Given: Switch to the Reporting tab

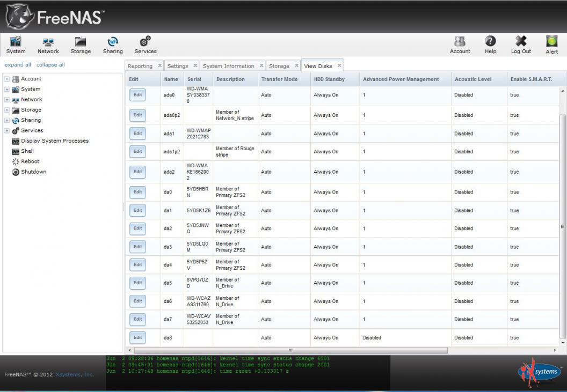Looking at the screenshot, I should point(140,66).
